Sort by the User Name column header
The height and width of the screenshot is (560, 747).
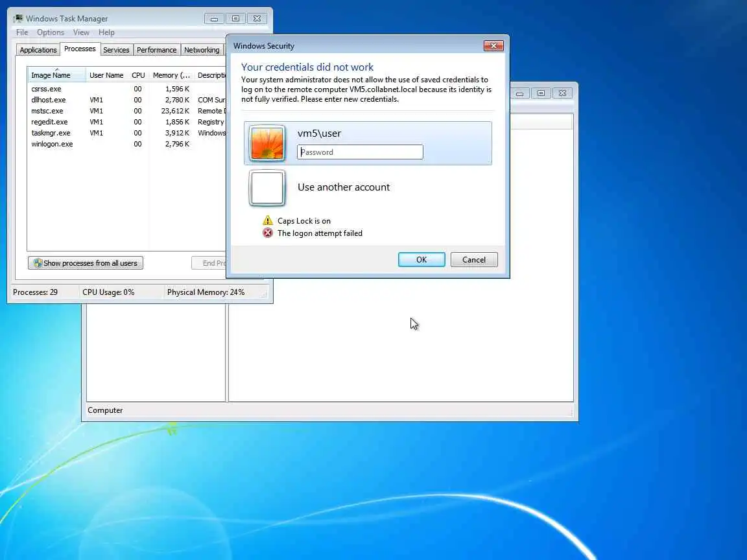106,75
